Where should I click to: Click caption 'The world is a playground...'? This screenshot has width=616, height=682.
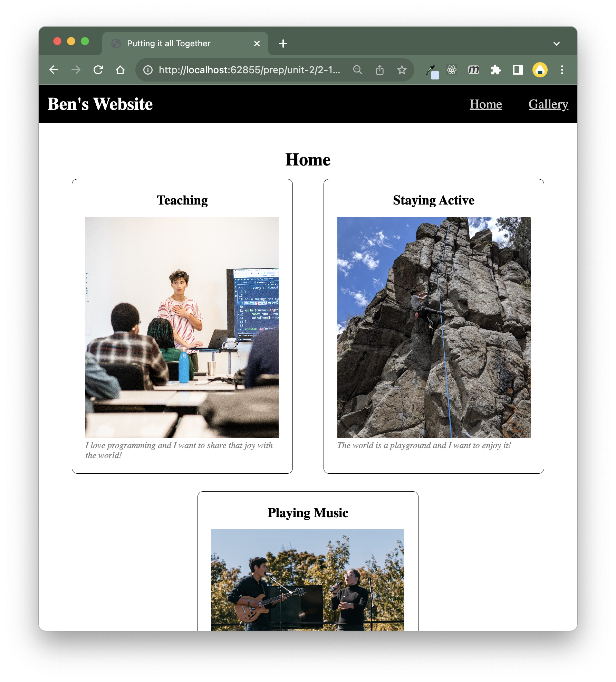coord(424,445)
